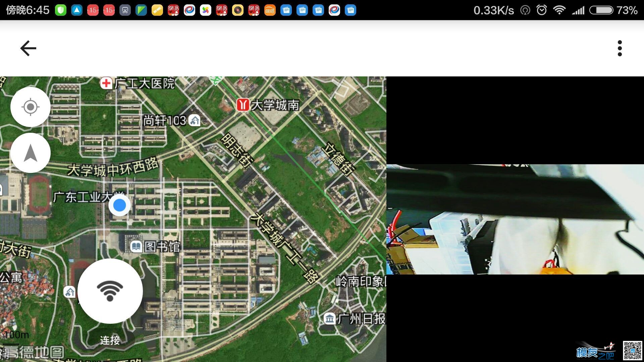Tap the 广东工业大学 label
This screenshot has width=644, height=362.
click(89, 197)
